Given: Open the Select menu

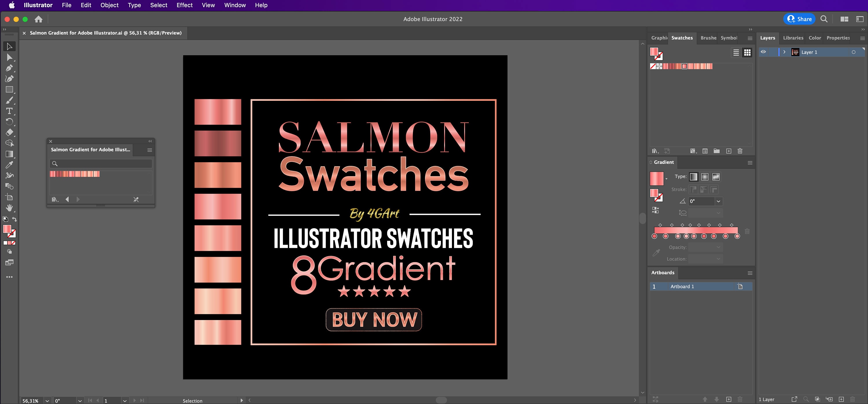Looking at the screenshot, I should (158, 5).
